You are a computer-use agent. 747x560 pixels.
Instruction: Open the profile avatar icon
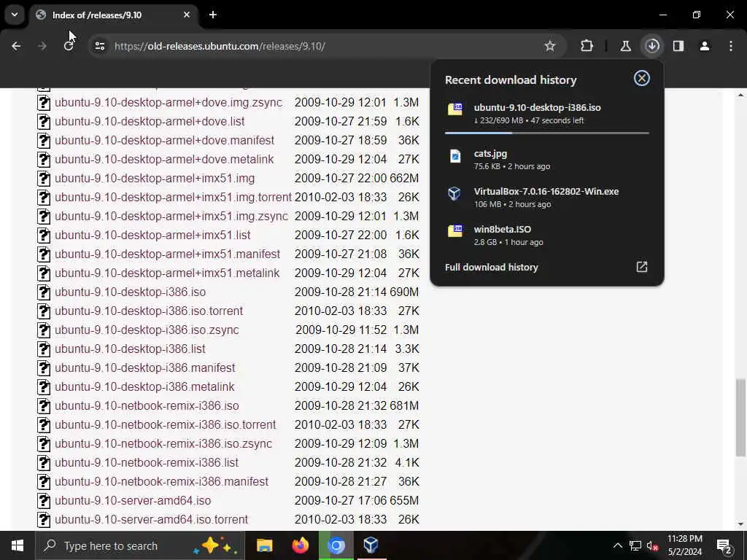[705, 46]
